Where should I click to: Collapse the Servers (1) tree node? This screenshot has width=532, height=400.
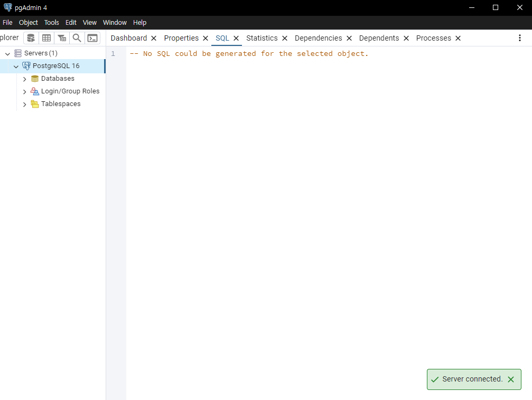click(7, 53)
